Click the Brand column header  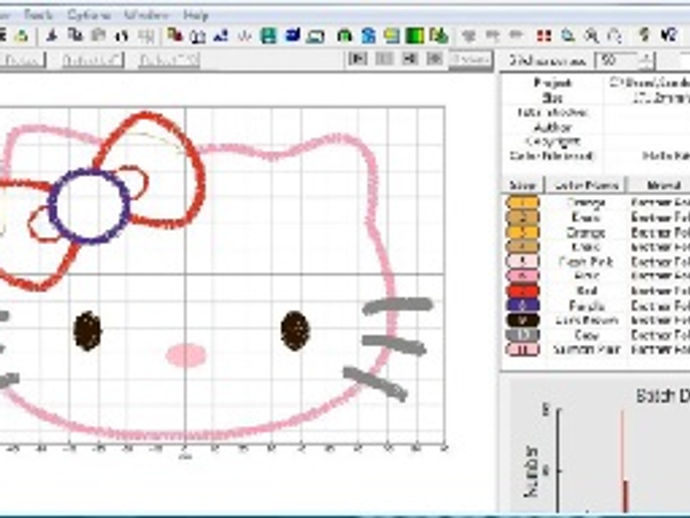click(x=660, y=185)
